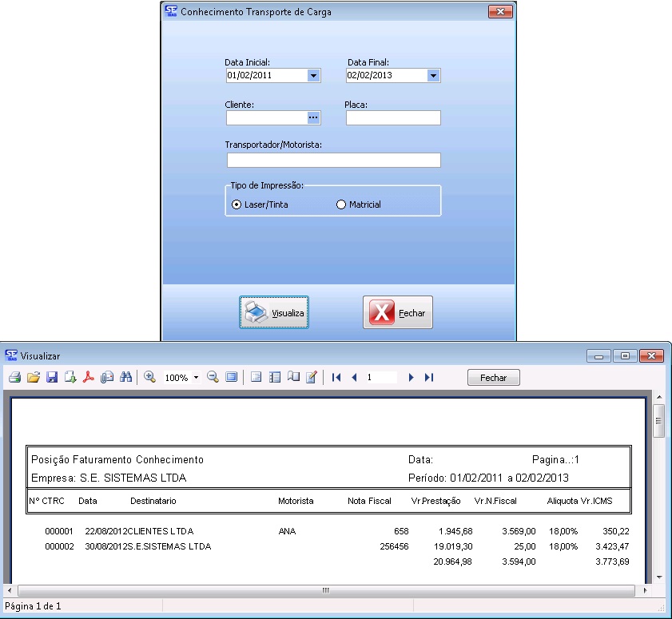This screenshot has height=619, width=672.
Task: Open the Data Inicial date dropdown
Action: pyautogui.click(x=313, y=76)
